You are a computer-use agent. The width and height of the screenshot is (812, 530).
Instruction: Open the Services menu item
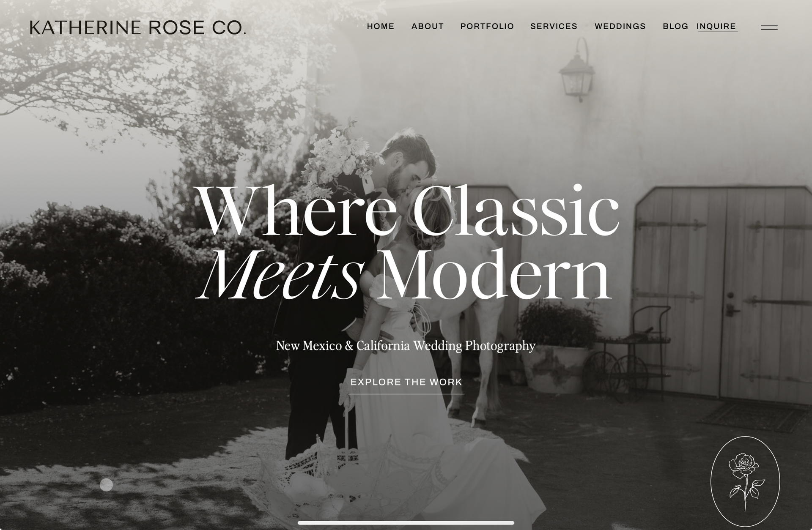coord(554,26)
